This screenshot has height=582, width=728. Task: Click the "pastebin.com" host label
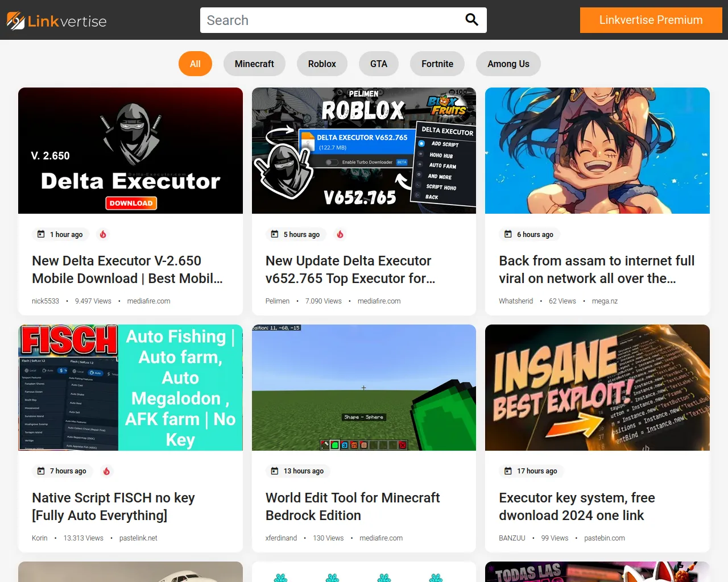[605, 538]
